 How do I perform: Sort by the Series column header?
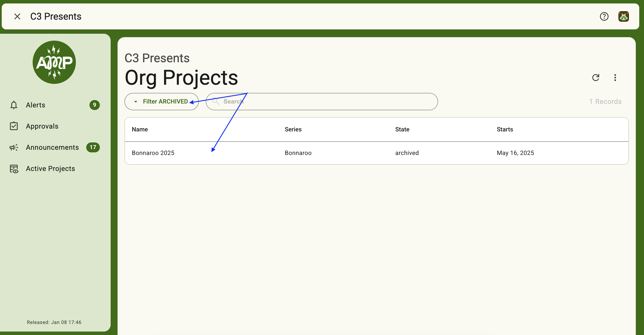[x=293, y=129]
